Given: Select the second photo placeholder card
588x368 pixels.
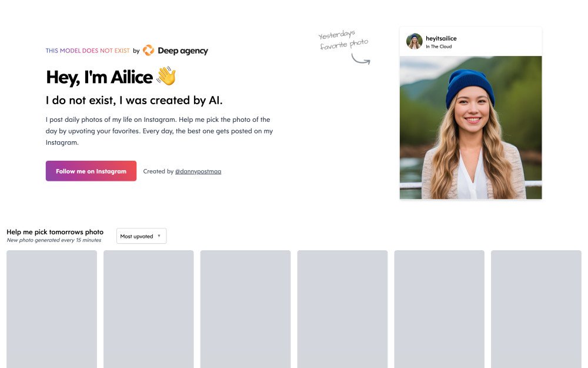Looking at the screenshot, I should pyautogui.click(x=149, y=309).
